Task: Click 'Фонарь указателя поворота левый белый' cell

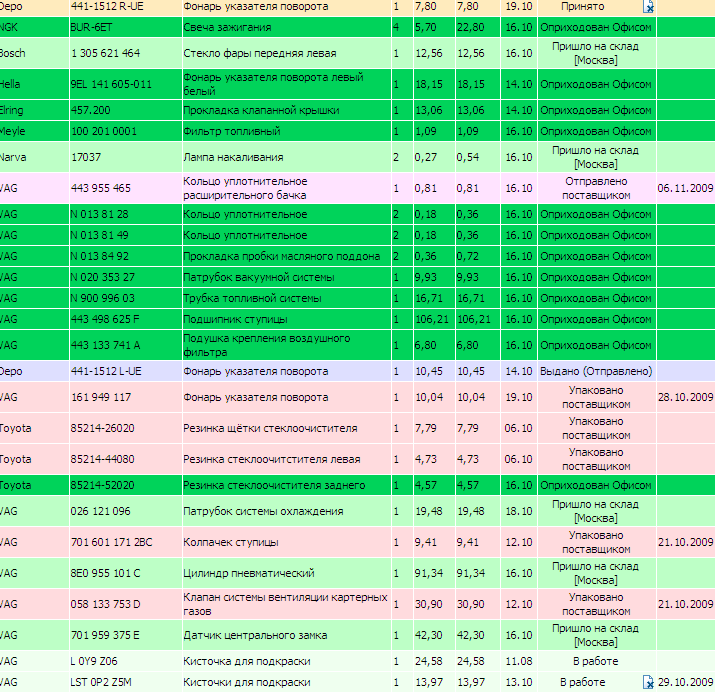Action: pos(287,84)
